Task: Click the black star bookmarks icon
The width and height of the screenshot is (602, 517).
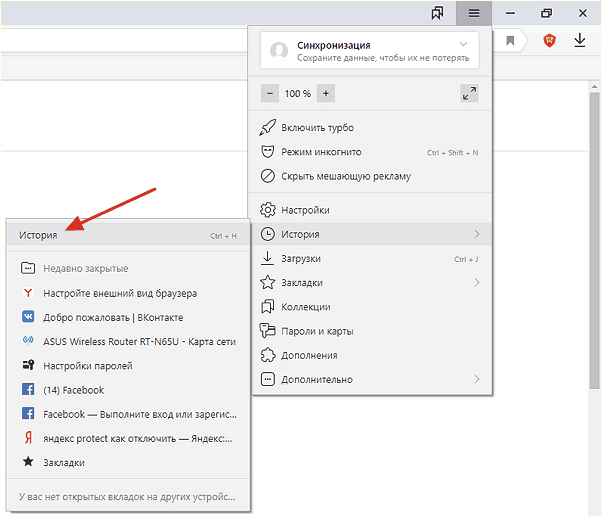Action: click(x=28, y=462)
